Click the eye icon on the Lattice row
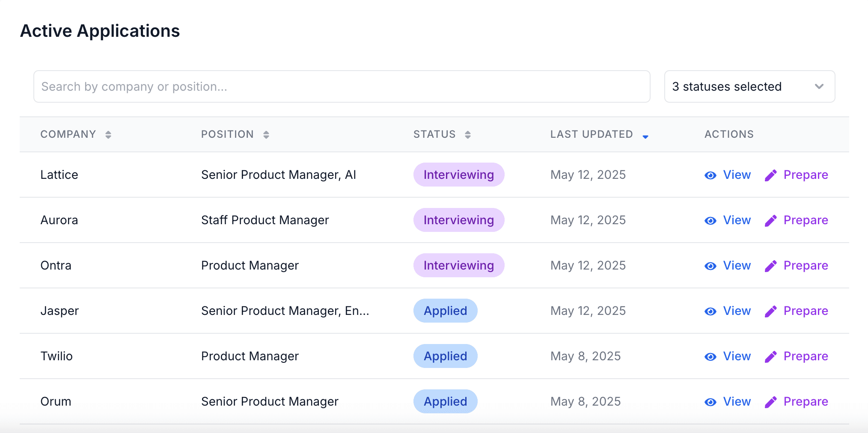 click(x=710, y=175)
